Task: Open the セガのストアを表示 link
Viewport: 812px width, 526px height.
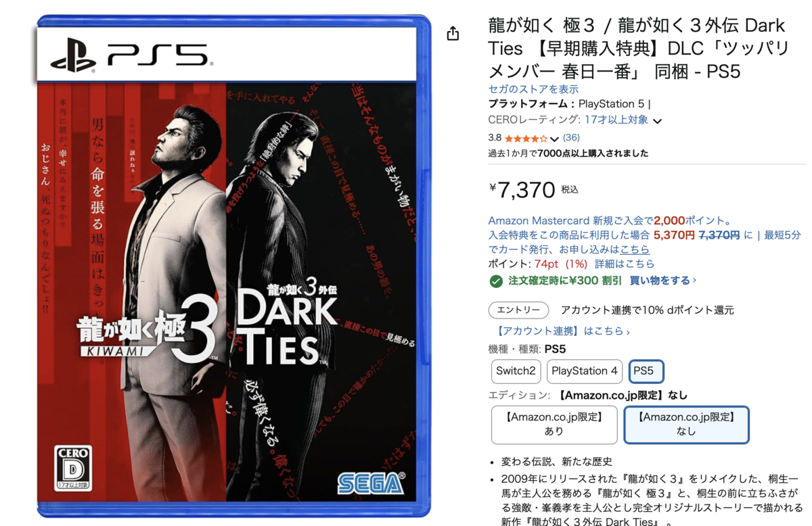Action: pyautogui.click(x=533, y=89)
